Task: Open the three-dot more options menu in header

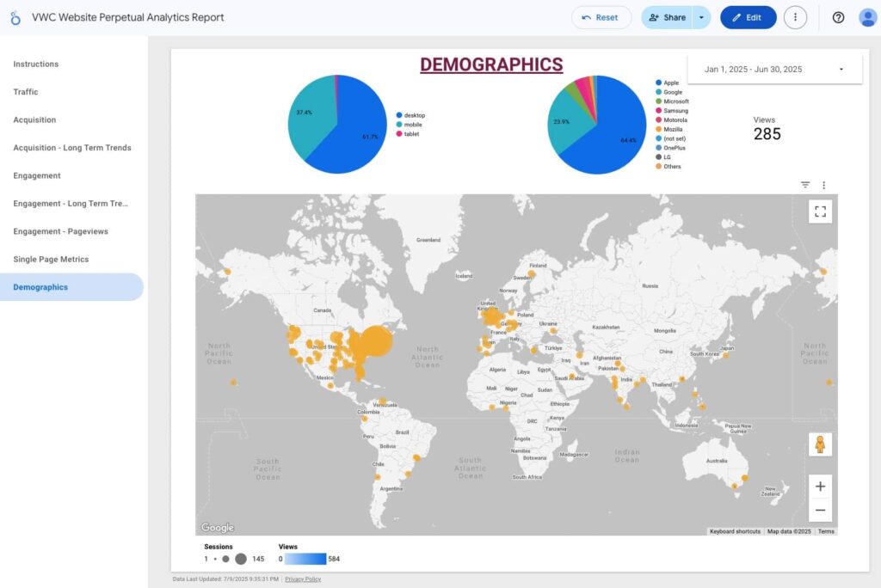Action: (795, 17)
